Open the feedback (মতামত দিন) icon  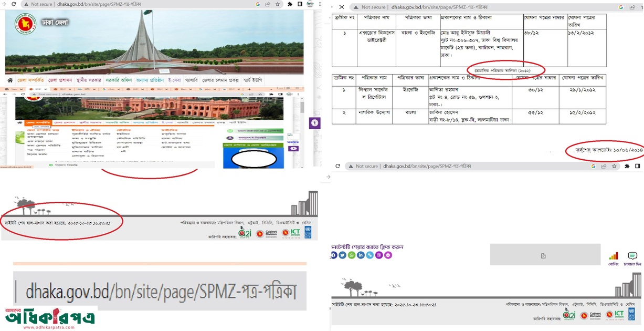pyautogui.click(x=632, y=256)
